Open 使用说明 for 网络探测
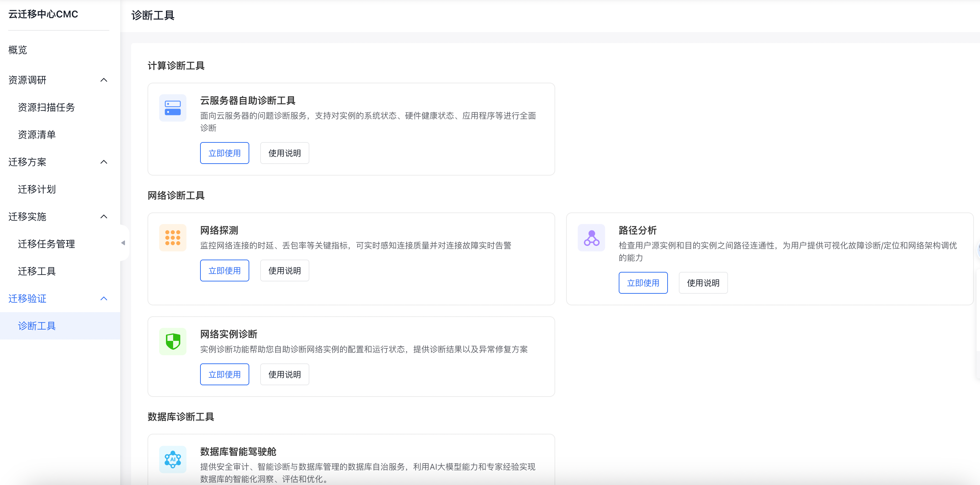Image resolution: width=980 pixels, height=485 pixels. [284, 271]
